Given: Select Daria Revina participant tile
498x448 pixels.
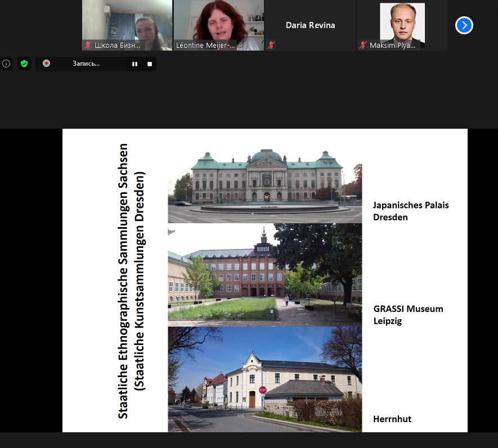Looking at the screenshot, I should pos(311,25).
